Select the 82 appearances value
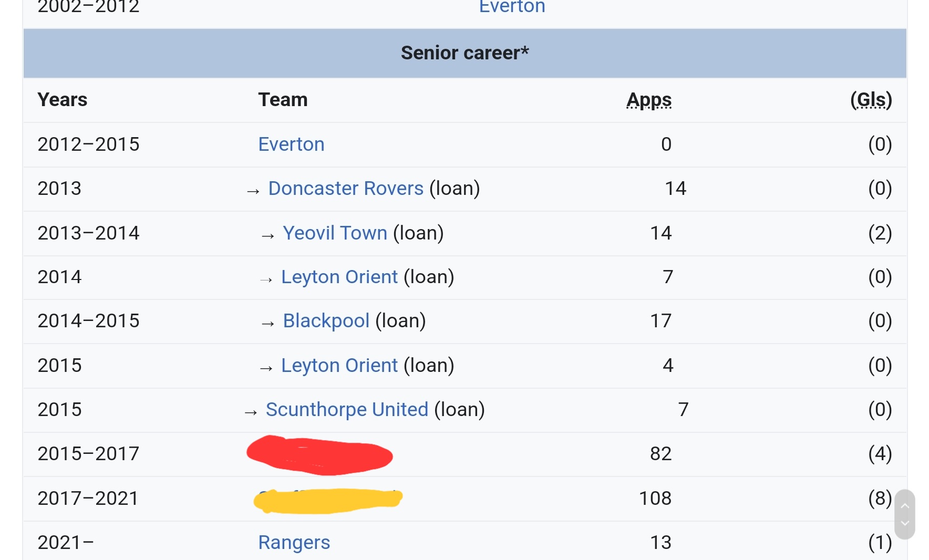Viewport: 929px width, 560px height. [x=660, y=453]
